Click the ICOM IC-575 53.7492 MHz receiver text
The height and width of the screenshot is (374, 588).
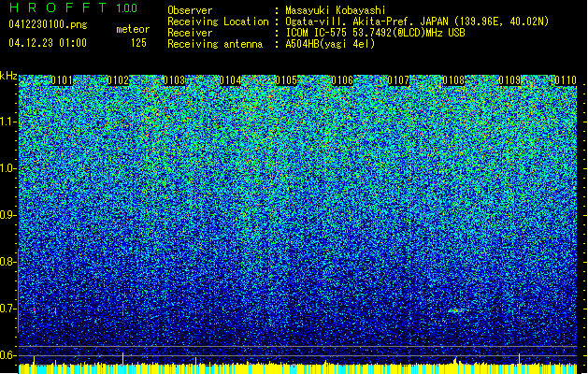coord(375,33)
